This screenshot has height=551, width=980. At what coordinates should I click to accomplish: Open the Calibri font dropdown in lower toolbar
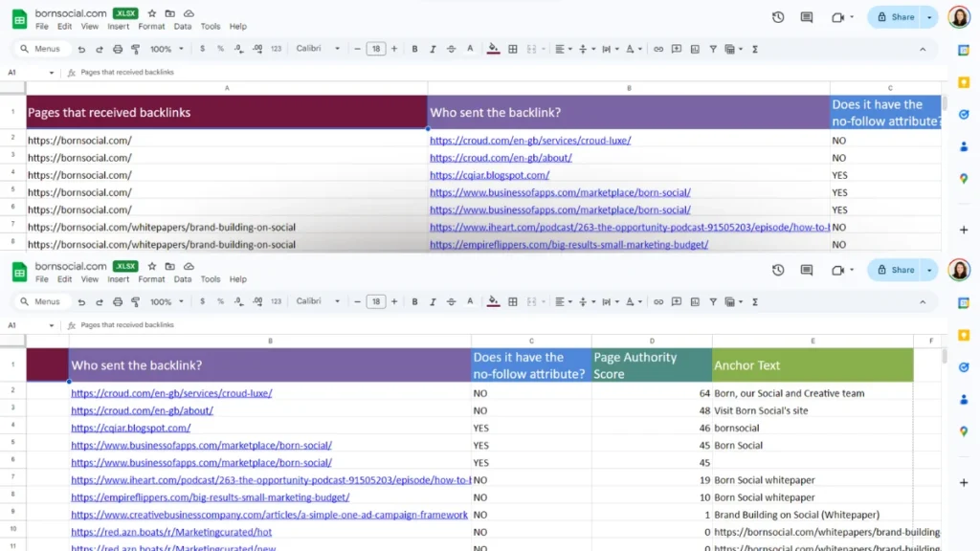(x=318, y=301)
